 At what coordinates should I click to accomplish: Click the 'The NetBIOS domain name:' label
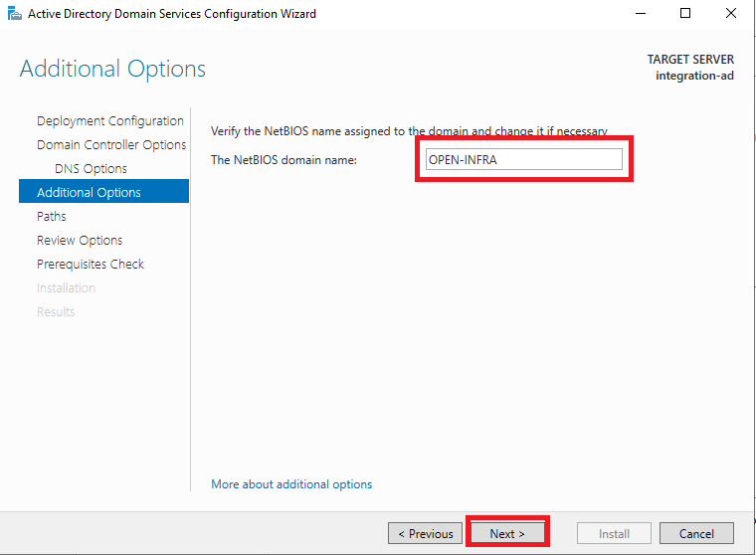[x=283, y=160]
